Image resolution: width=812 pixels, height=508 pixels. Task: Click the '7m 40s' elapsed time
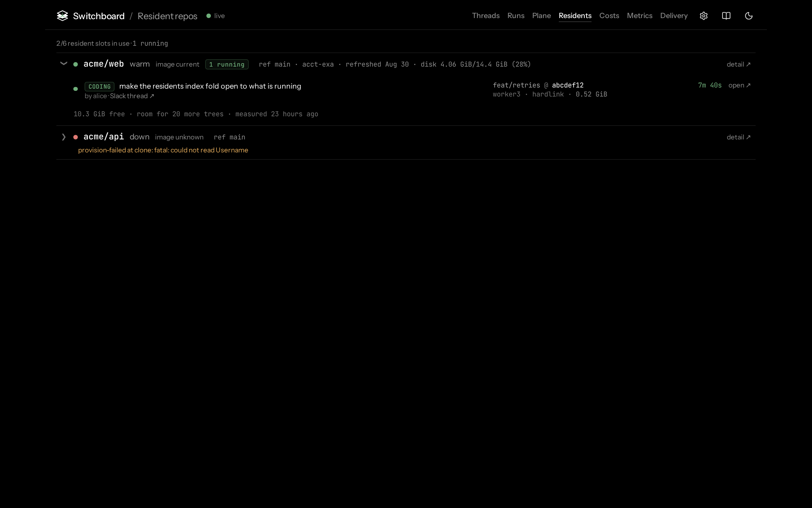click(x=710, y=85)
